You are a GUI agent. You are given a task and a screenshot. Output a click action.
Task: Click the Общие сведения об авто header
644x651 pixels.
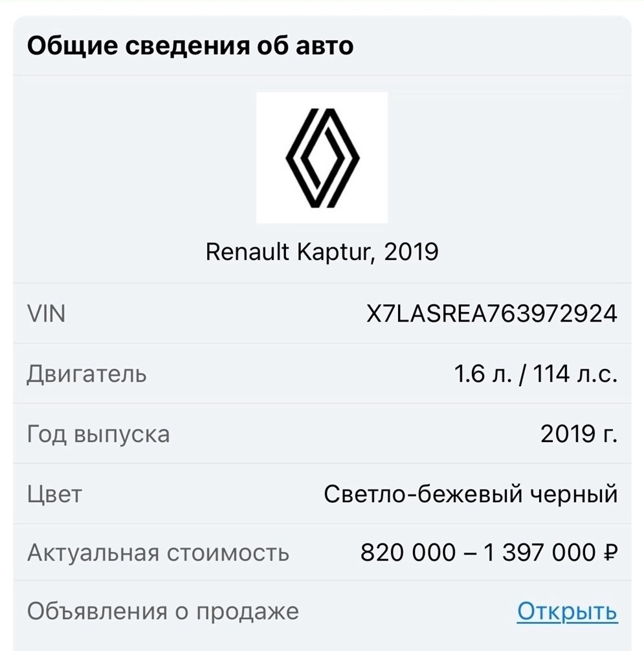[x=190, y=47]
